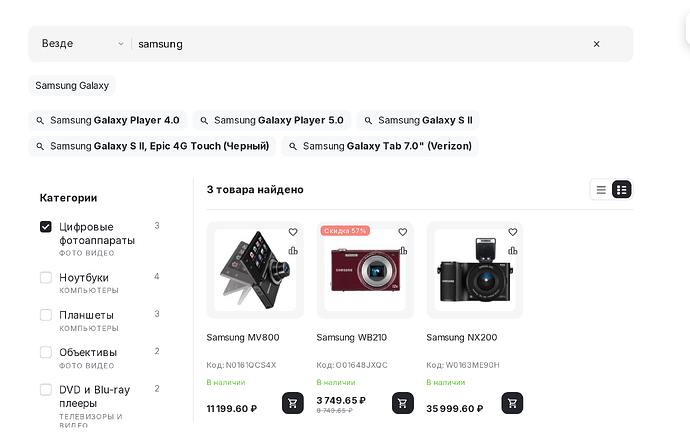Compare Samsung WB210 chart icon

(403, 251)
